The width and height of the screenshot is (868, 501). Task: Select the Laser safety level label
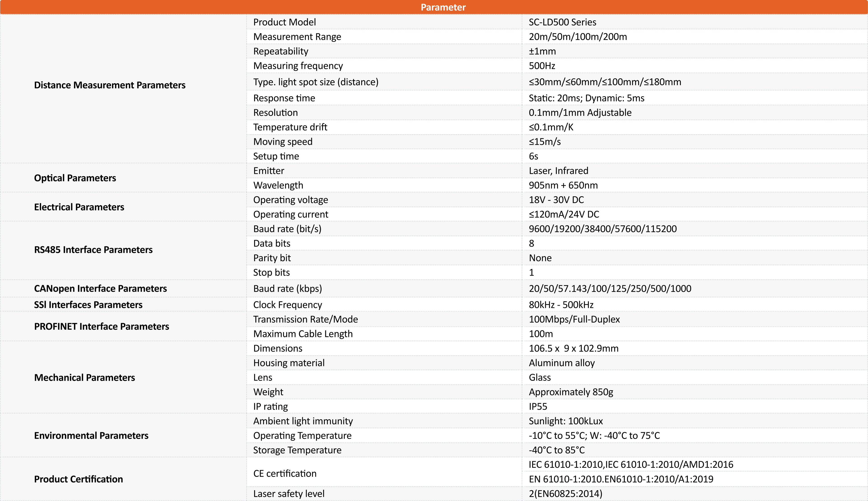(x=289, y=494)
